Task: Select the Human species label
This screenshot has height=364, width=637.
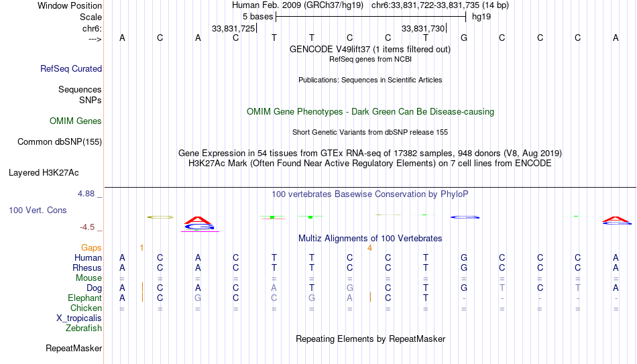Action: (x=88, y=257)
